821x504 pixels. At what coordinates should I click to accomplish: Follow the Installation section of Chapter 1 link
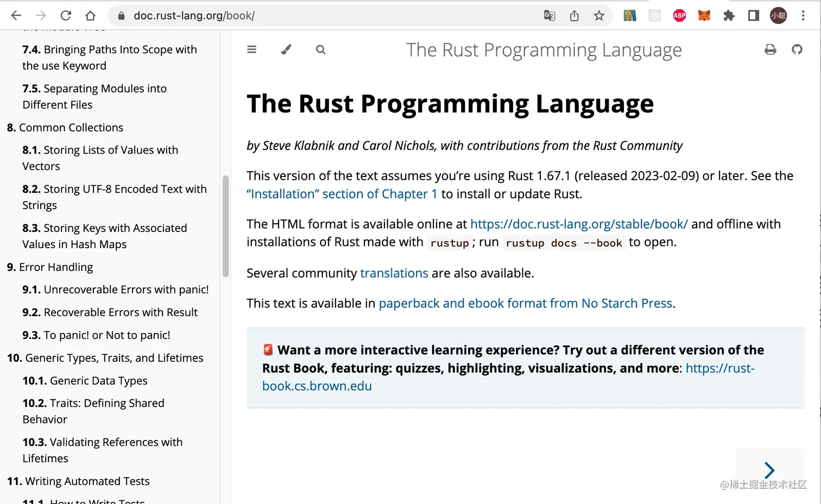[x=342, y=194]
